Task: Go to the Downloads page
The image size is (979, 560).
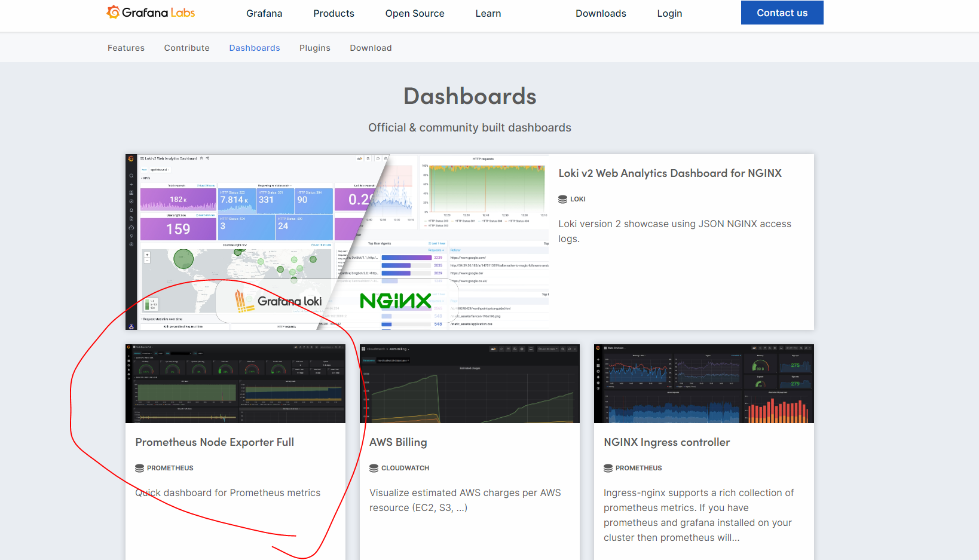Action: pyautogui.click(x=601, y=13)
